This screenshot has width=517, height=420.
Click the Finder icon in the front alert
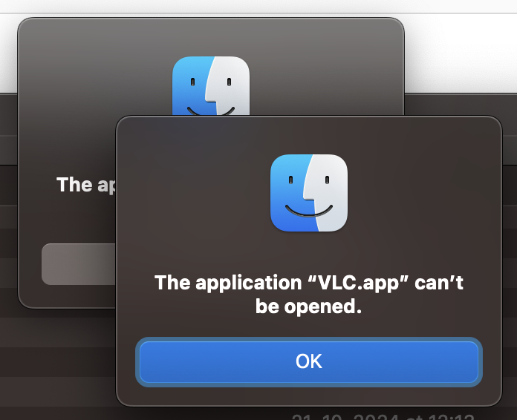click(308, 193)
